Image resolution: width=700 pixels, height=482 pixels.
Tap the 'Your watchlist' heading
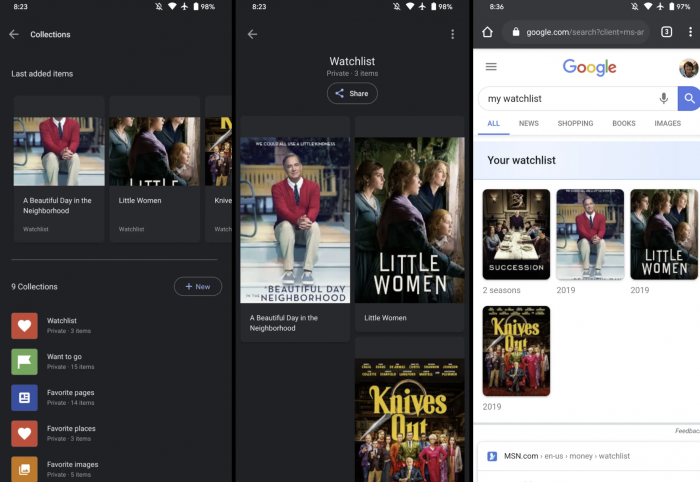(521, 160)
